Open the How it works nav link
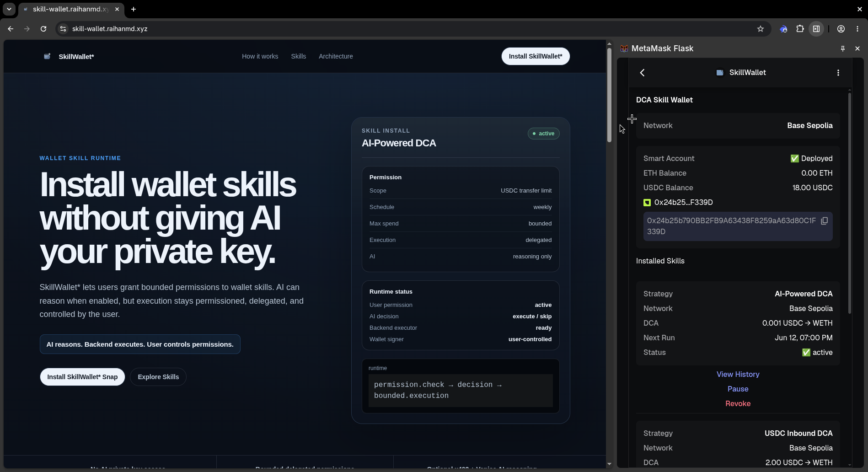Image resolution: width=868 pixels, height=472 pixels. [260, 56]
